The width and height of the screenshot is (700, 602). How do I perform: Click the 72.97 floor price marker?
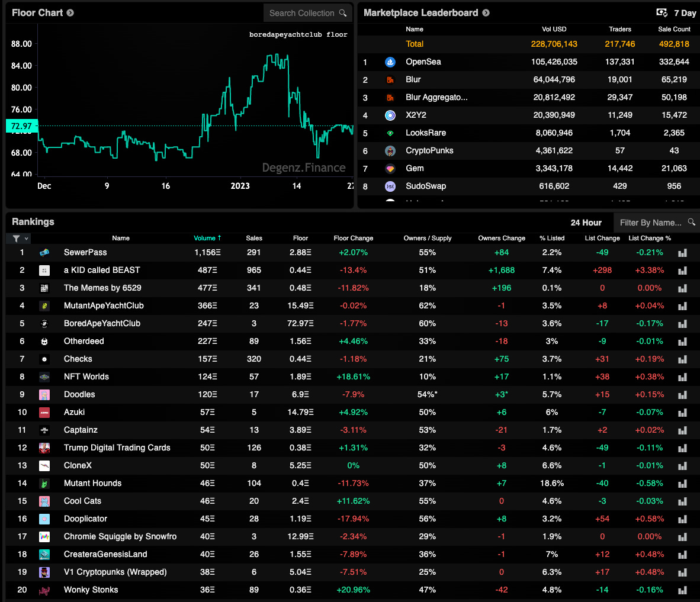coord(21,126)
